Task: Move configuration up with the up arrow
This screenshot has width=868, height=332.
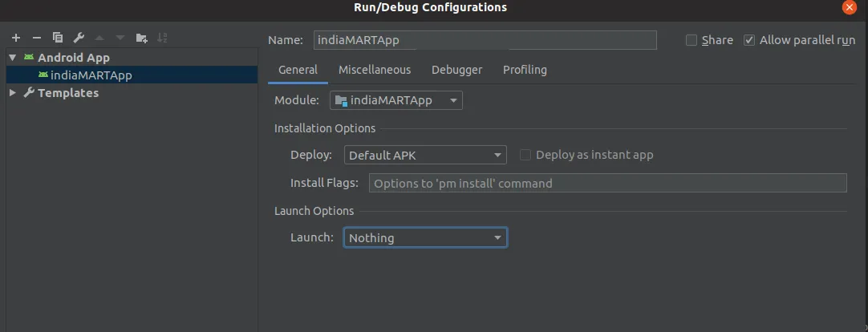Action: coord(99,38)
